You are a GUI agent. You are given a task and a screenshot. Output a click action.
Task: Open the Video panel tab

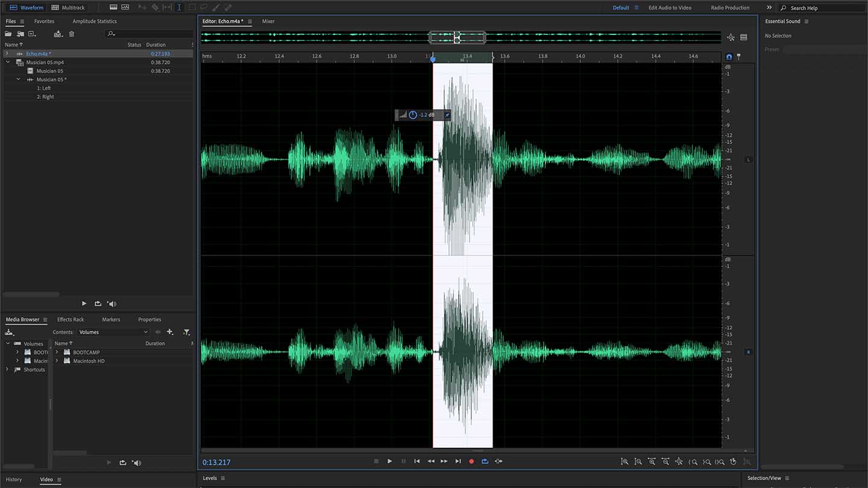pyautogui.click(x=46, y=480)
